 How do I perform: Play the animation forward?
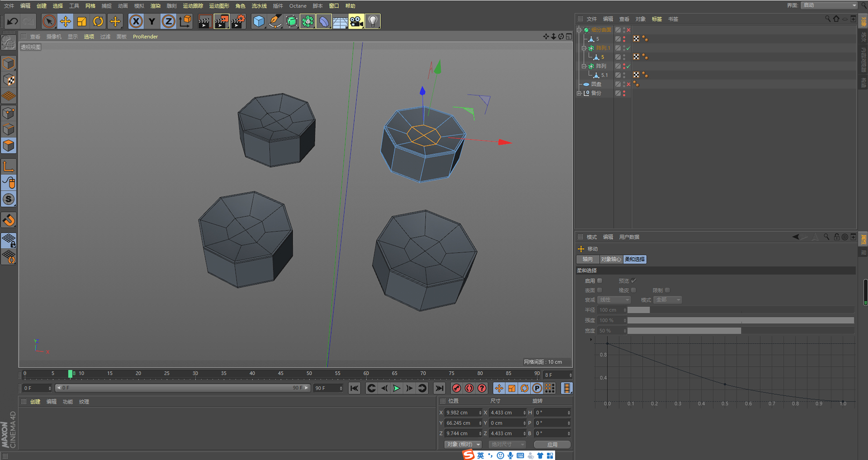point(397,388)
